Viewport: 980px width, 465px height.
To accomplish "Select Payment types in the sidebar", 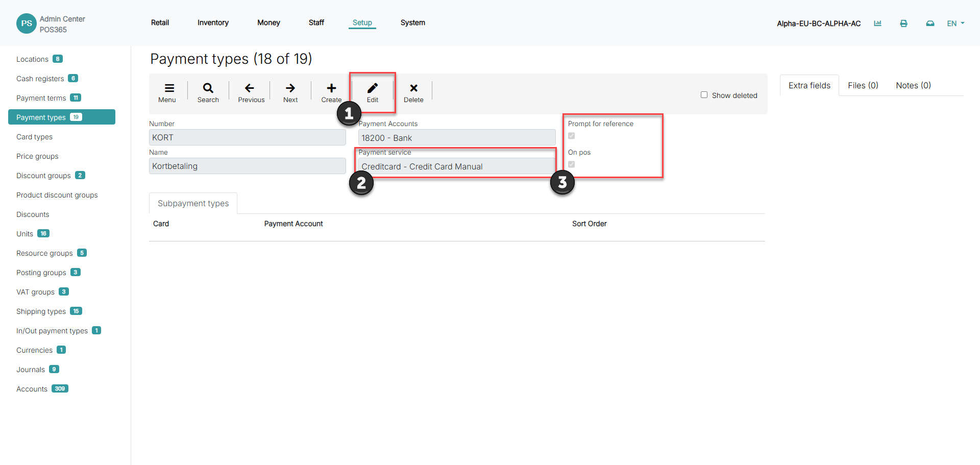I will [62, 117].
